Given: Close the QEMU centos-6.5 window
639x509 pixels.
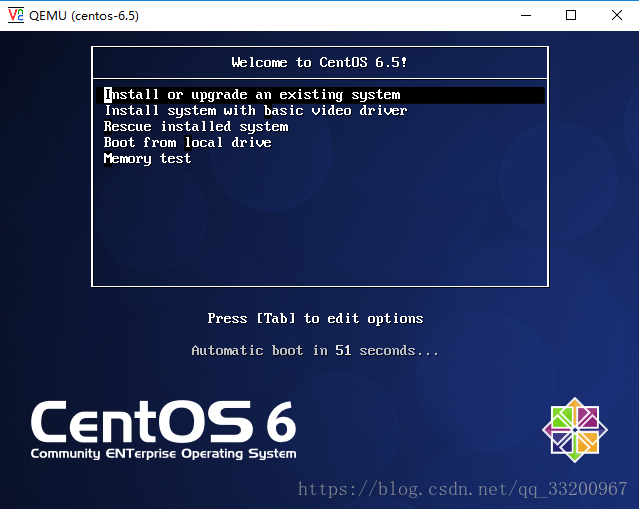Looking at the screenshot, I should tap(616, 15).
